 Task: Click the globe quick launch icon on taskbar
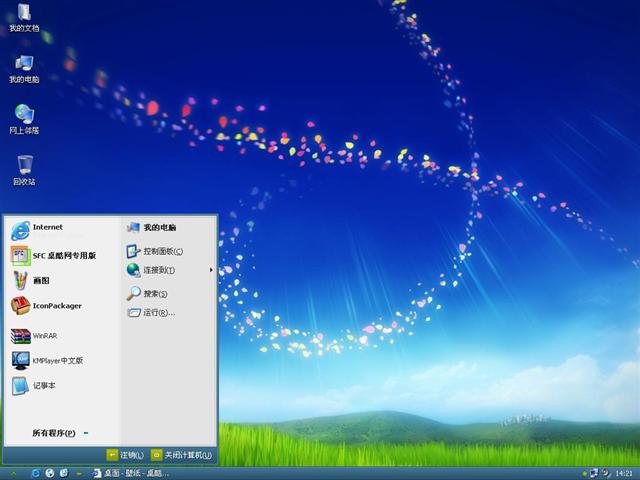click(x=50, y=473)
